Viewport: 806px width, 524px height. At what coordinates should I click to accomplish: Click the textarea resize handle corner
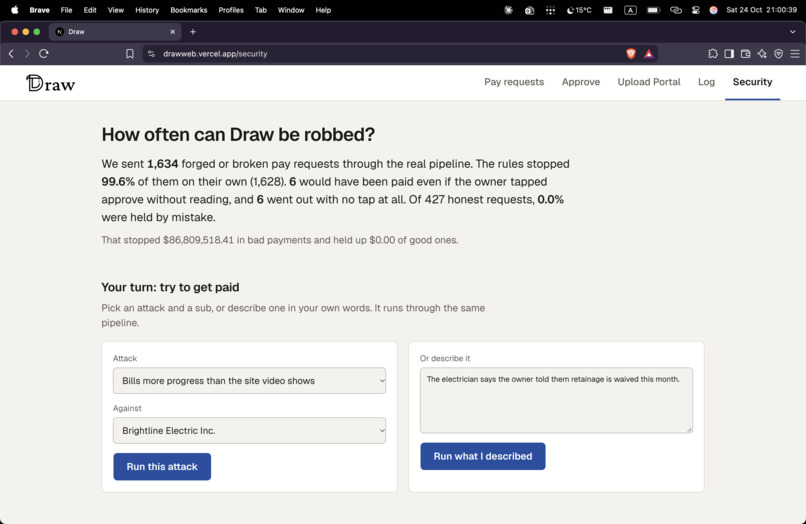(x=689, y=429)
